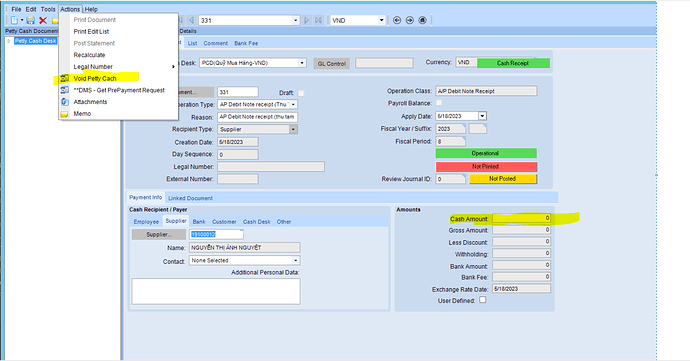Viewport: 690px width, 361px height.
Task: Click the Supplier... lookup button
Action: [159, 235]
